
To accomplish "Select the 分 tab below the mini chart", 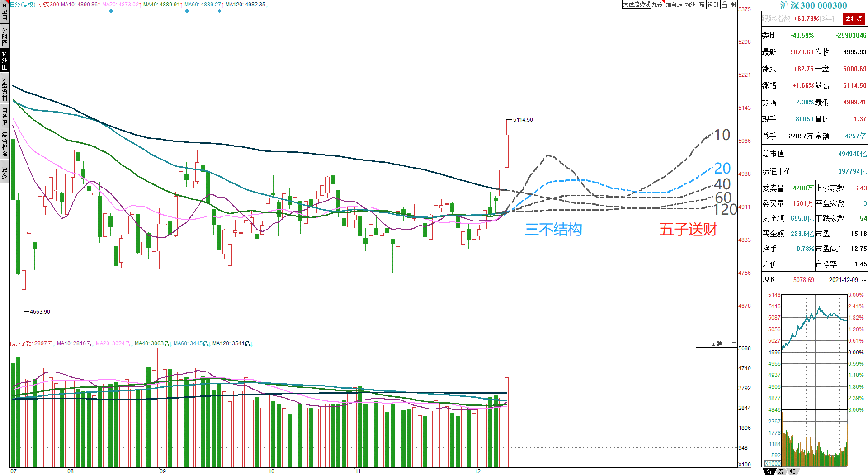I will [x=769, y=471].
